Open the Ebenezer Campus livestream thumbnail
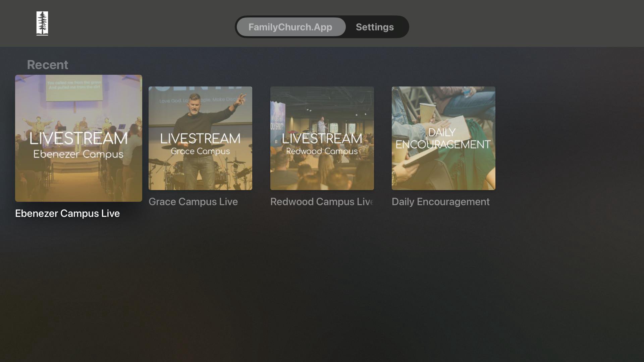This screenshot has width=644, height=362. (x=78, y=138)
